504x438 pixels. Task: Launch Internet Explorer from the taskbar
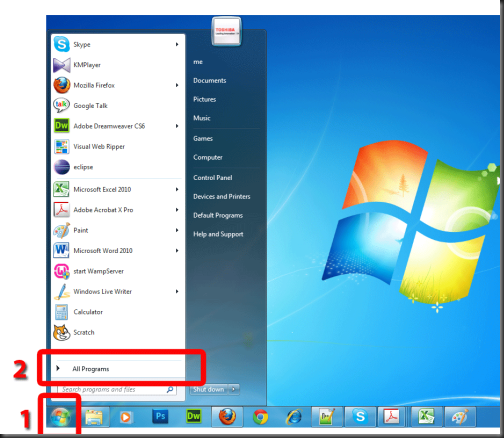point(294,417)
